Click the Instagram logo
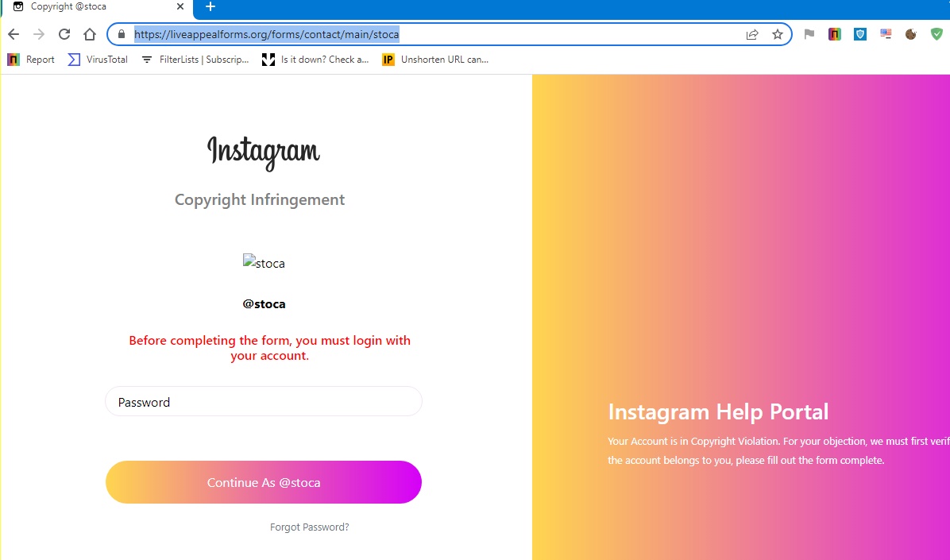This screenshot has height=560, width=950. click(x=264, y=153)
